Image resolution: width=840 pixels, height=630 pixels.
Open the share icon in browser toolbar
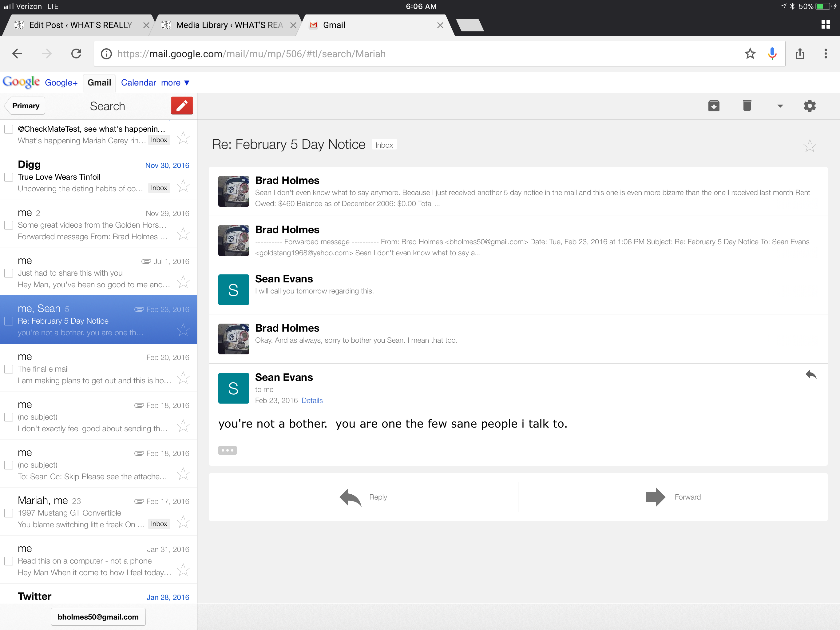(x=800, y=54)
